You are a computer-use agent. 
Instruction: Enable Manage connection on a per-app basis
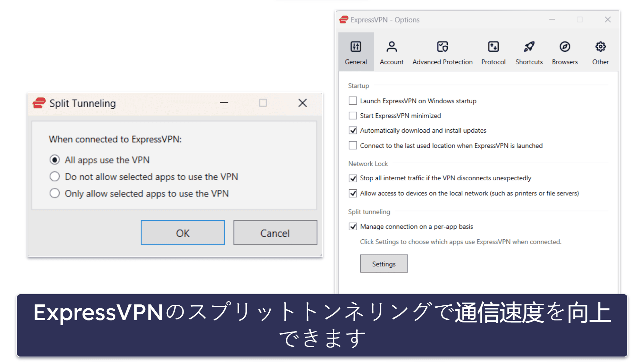point(352,226)
